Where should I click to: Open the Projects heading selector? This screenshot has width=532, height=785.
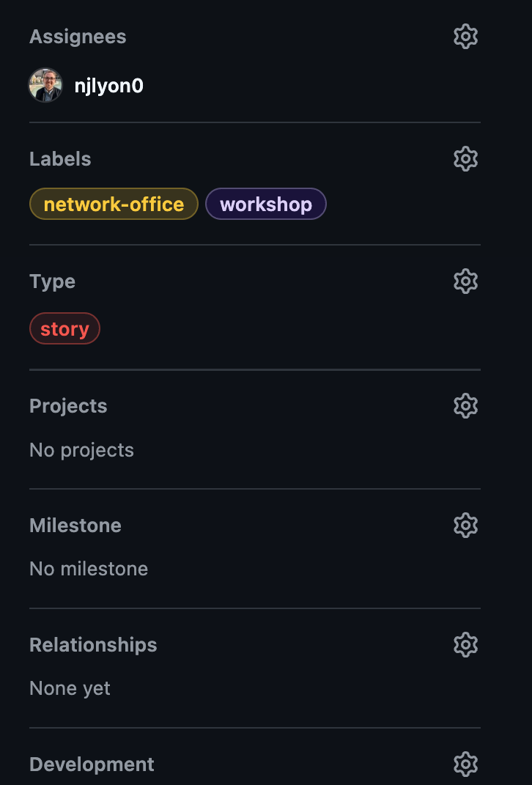pyautogui.click(x=68, y=406)
